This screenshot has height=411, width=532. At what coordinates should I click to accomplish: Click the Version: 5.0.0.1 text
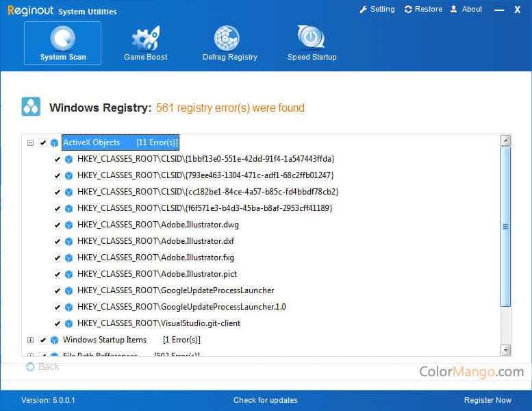point(48,400)
